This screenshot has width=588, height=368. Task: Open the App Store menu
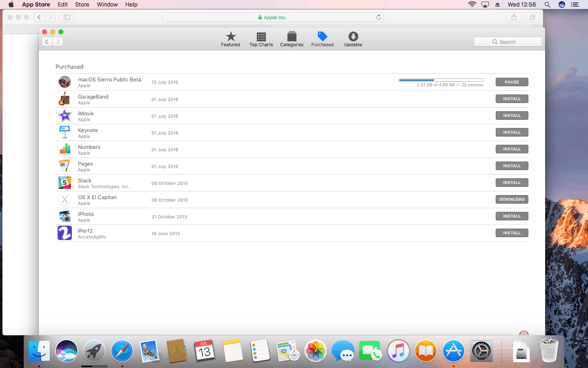click(36, 4)
